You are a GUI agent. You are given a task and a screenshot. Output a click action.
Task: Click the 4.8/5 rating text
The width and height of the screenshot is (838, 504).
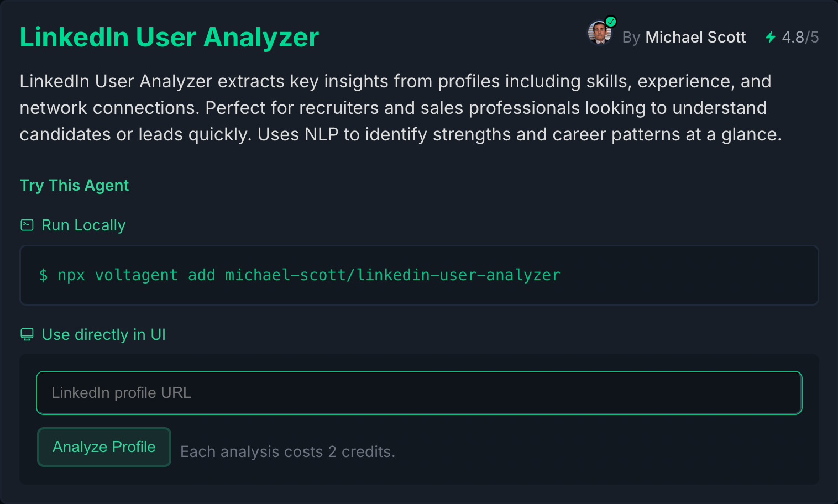[x=800, y=37]
